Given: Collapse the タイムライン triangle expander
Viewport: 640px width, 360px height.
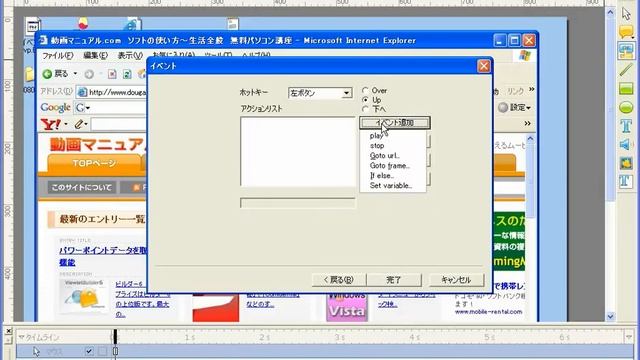Looking at the screenshot, I should point(21,338).
